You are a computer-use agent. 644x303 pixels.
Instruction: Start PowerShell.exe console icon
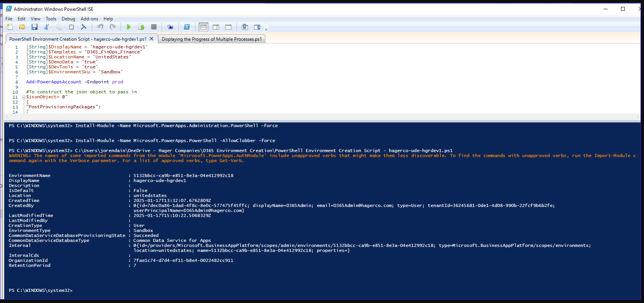click(x=187, y=27)
